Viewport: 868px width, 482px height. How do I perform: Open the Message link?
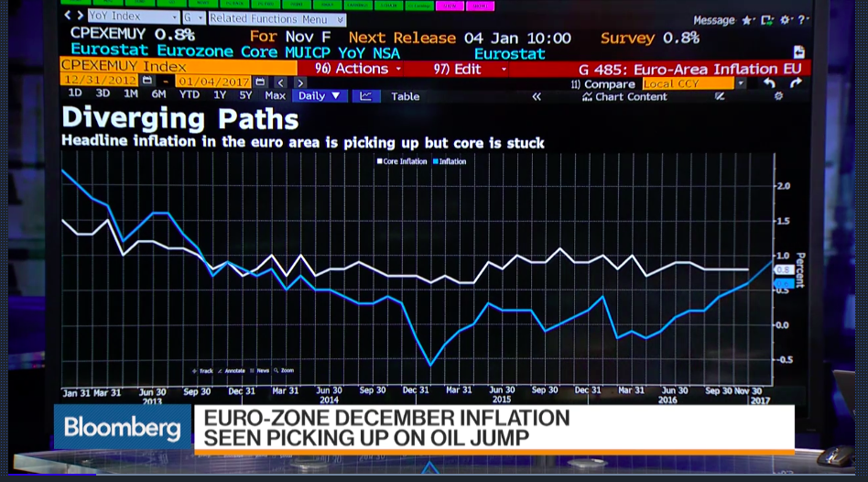point(714,20)
